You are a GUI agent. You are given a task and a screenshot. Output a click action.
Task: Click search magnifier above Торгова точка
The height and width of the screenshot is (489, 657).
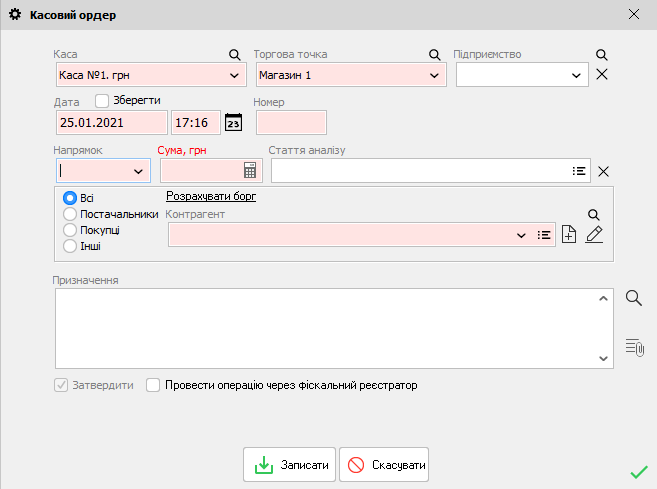[x=435, y=55]
